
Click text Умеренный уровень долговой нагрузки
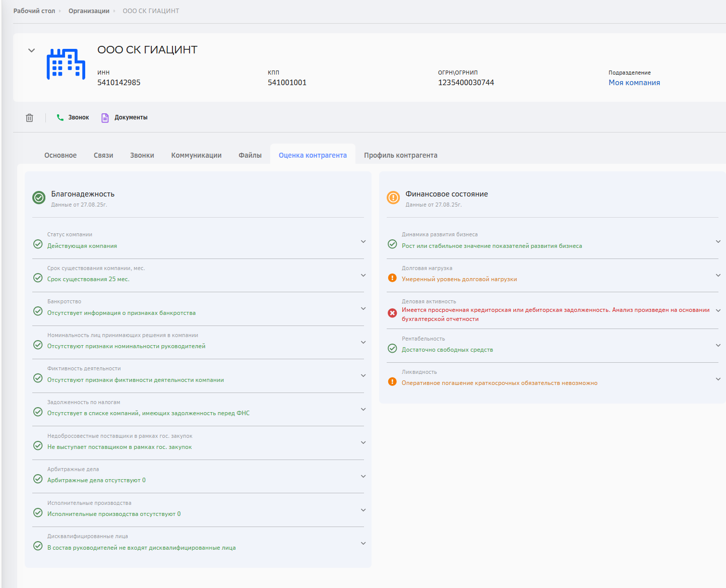click(459, 279)
